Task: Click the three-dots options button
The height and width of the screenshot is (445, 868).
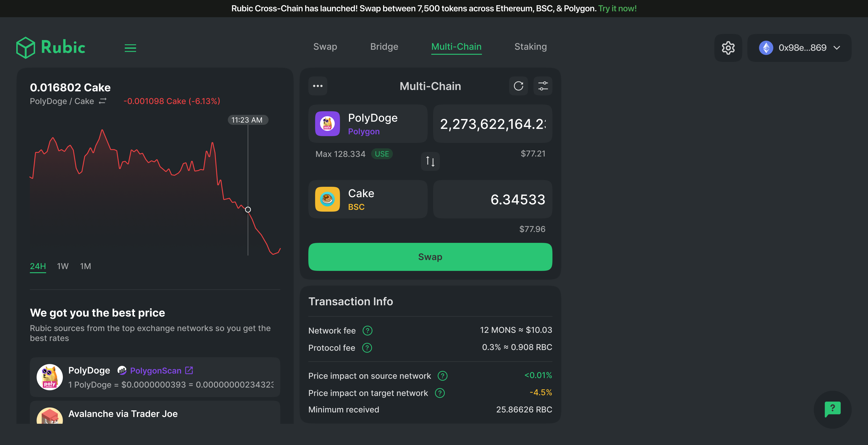Action: [317, 86]
